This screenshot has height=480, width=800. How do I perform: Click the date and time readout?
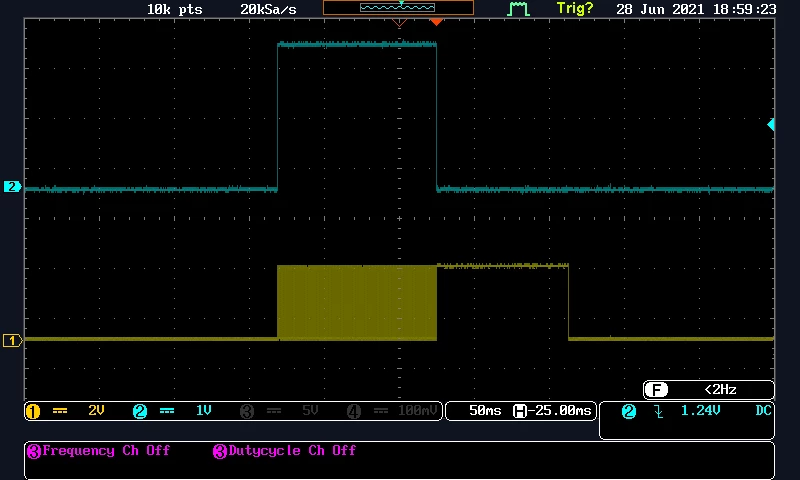click(x=696, y=9)
